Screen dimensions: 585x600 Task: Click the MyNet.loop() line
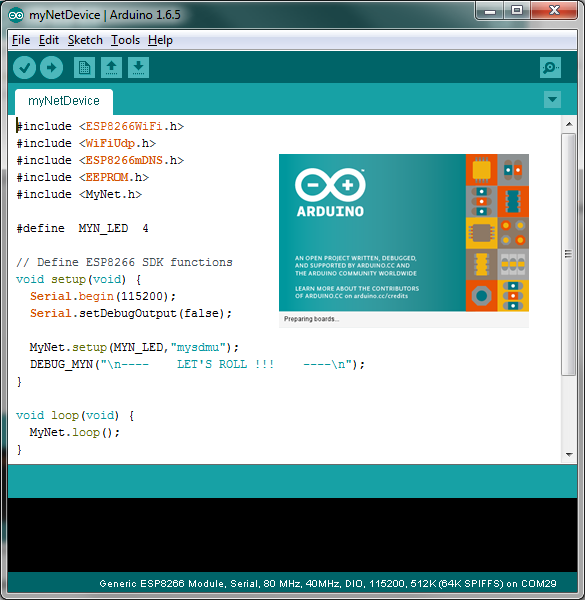click(75, 432)
